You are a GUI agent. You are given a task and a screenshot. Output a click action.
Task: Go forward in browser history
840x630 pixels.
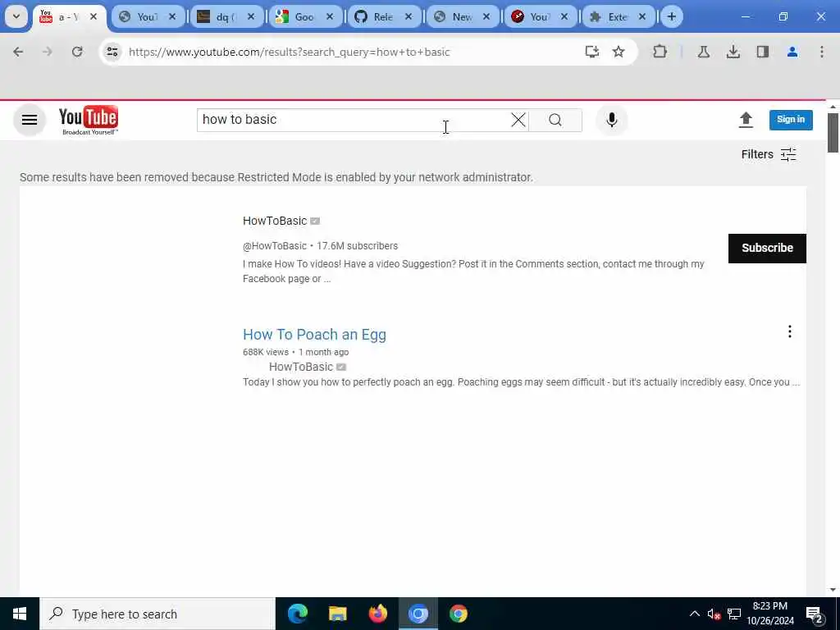(47, 52)
